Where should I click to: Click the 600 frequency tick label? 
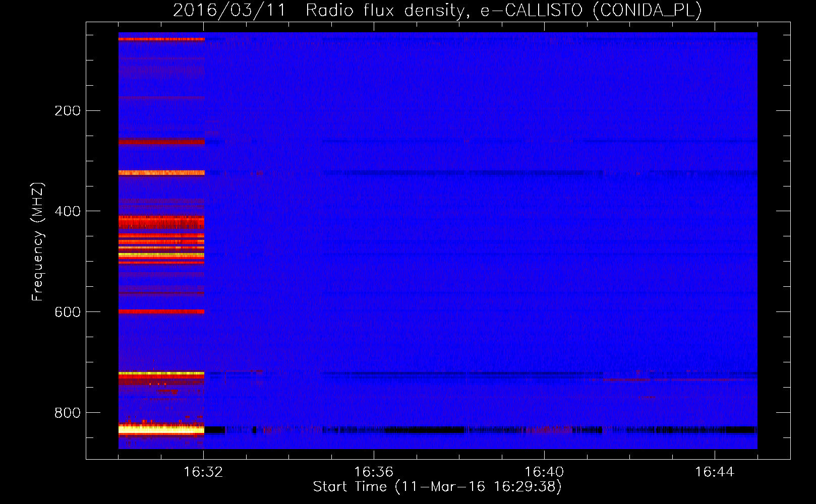click(68, 312)
